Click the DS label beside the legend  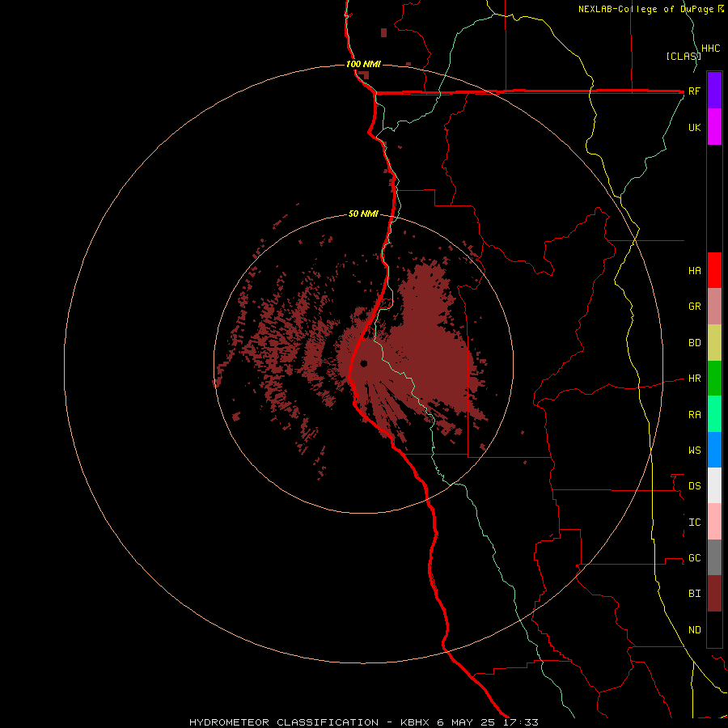tap(694, 486)
